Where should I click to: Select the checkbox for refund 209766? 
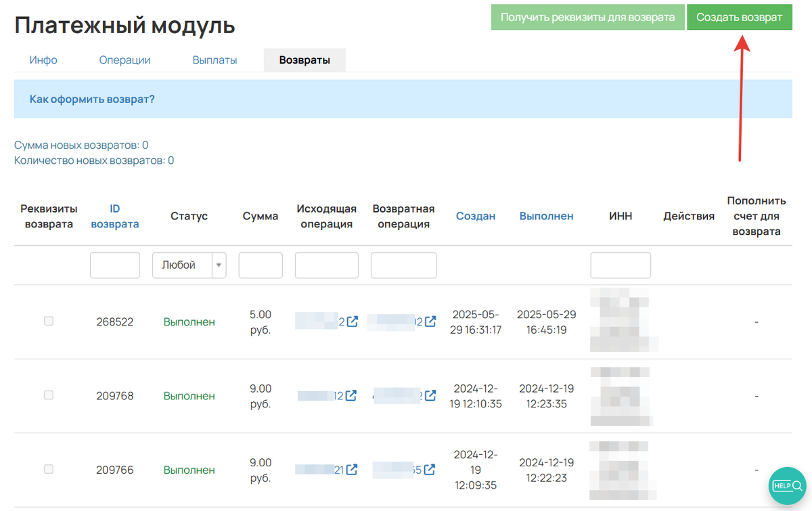click(48, 469)
